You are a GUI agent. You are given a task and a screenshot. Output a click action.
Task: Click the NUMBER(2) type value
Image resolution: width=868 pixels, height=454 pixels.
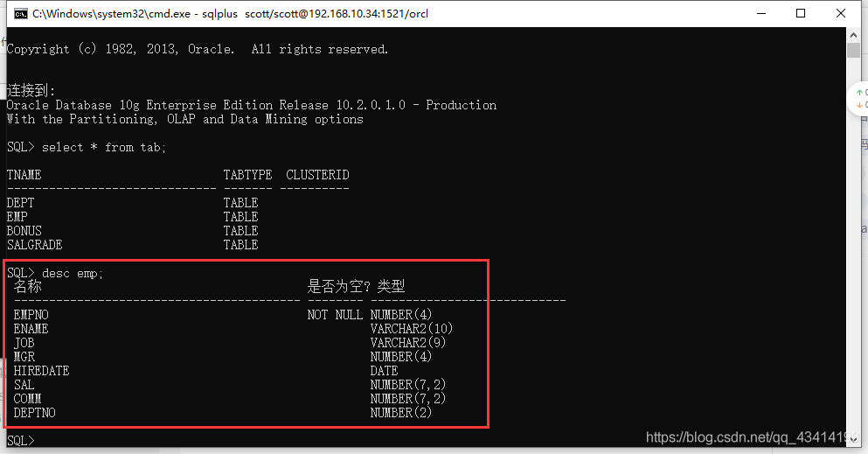pyautogui.click(x=401, y=413)
